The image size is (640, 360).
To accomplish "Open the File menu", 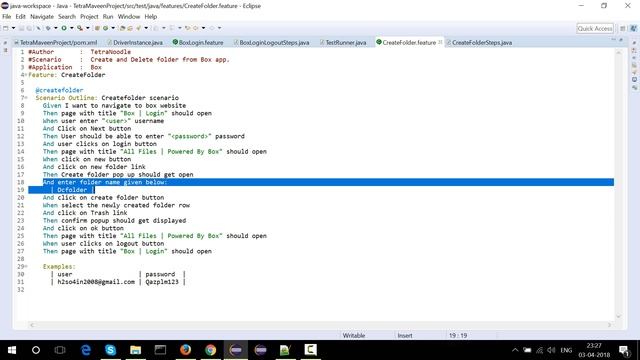I will point(7,17).
